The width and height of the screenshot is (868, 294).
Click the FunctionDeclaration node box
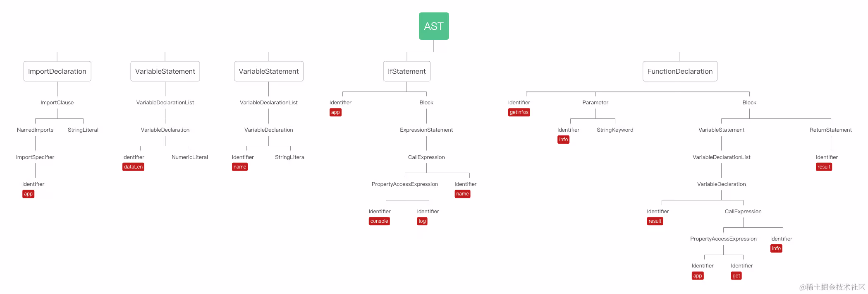click(679, 71)
